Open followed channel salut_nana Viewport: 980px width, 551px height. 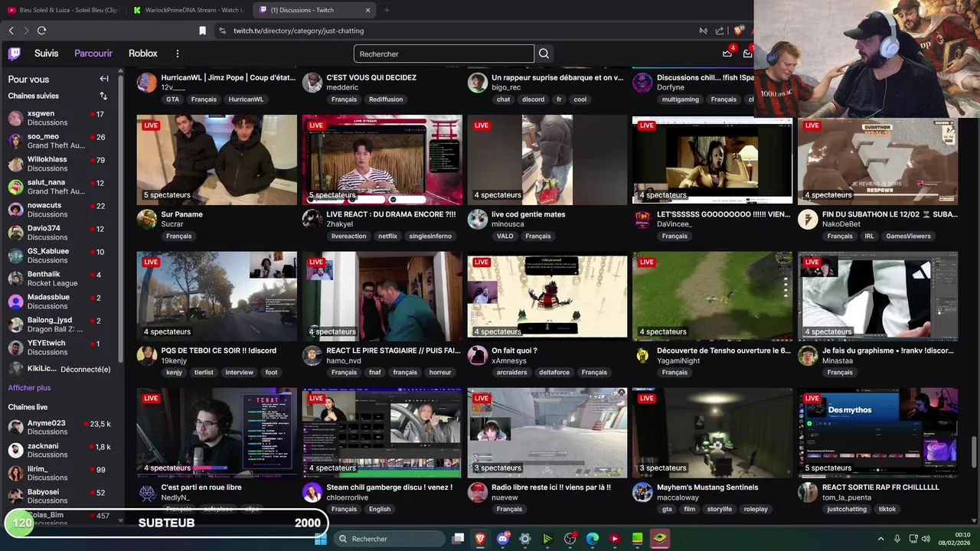pyautogui.click(x=60, y=187)
